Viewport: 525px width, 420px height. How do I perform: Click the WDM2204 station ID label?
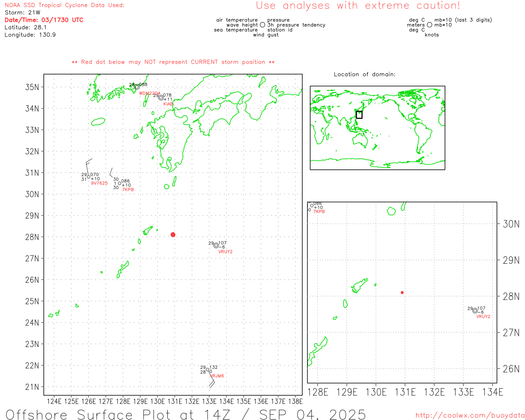(x=150, y=94)
